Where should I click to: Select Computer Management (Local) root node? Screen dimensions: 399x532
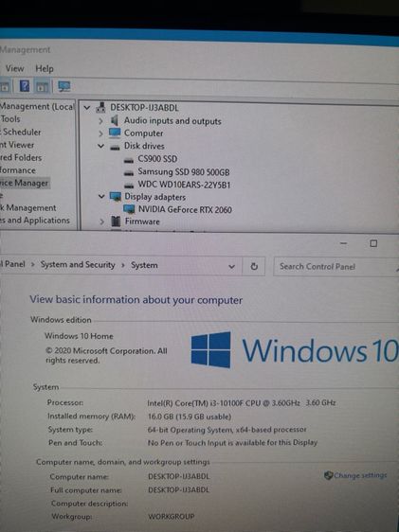[37, 107]
